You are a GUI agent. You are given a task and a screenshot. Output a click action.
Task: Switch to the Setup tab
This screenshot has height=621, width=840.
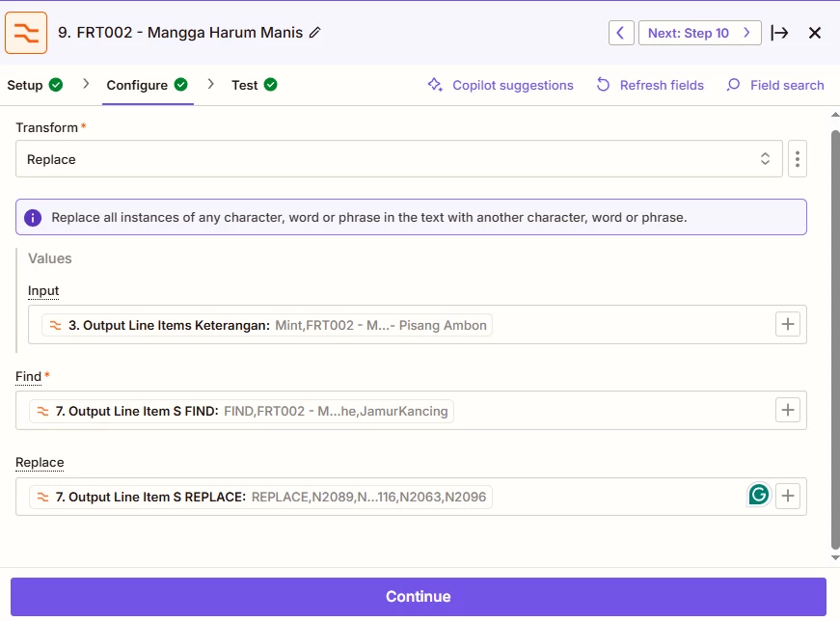(x=35, y=85)
